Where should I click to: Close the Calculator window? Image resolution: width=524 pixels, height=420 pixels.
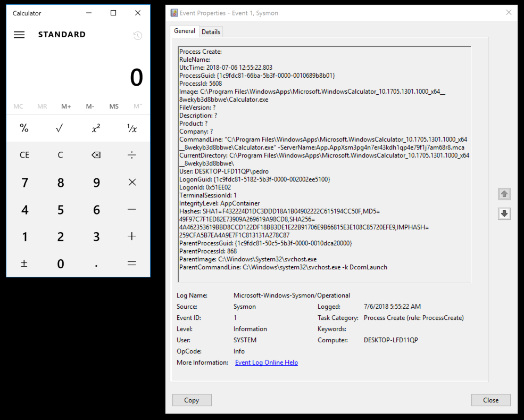[138, 13]
